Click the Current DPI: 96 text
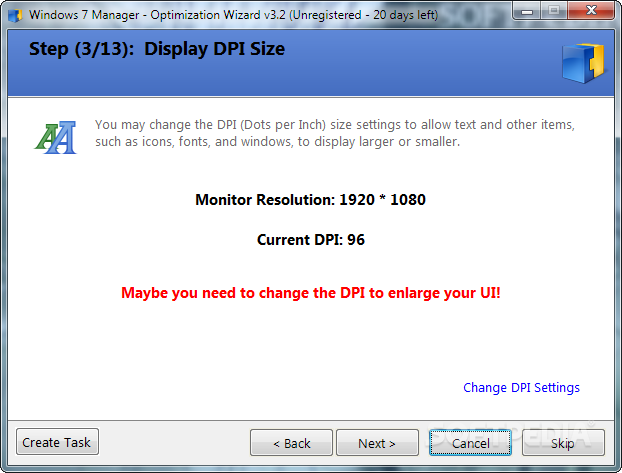The image size is (622, 473). click(x=311, y=240)
